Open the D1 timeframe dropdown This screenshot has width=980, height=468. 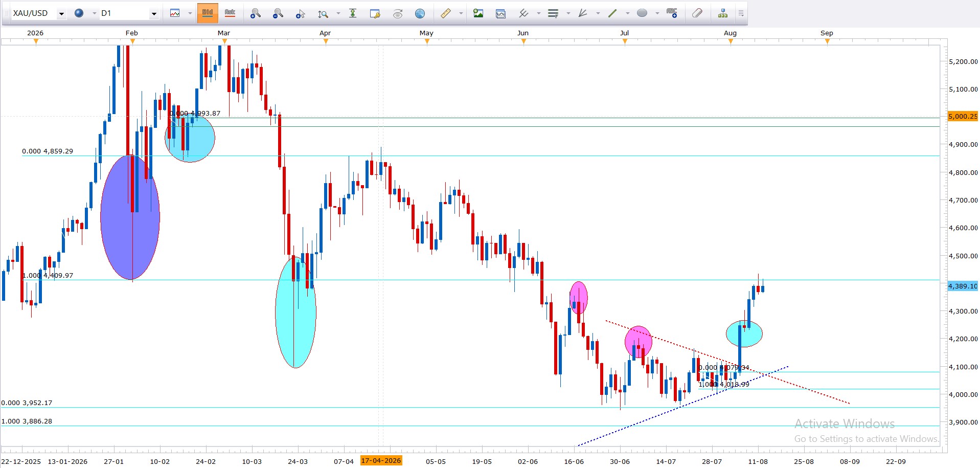[154, 14]
